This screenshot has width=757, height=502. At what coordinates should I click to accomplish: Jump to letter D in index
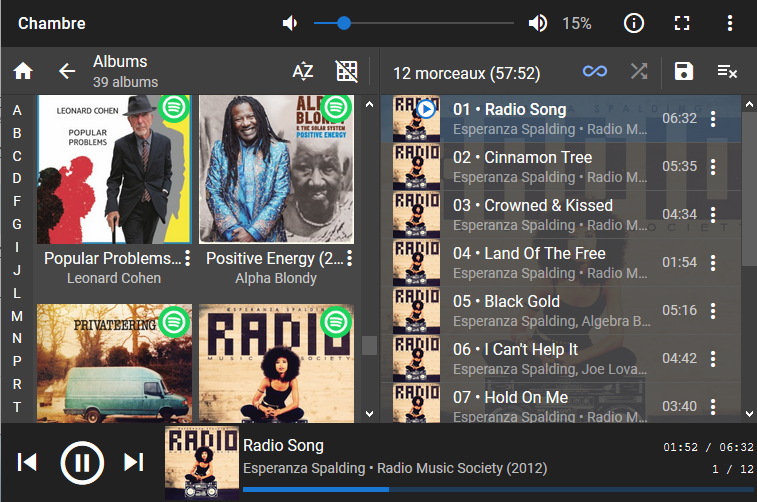(x=17, y=179)
